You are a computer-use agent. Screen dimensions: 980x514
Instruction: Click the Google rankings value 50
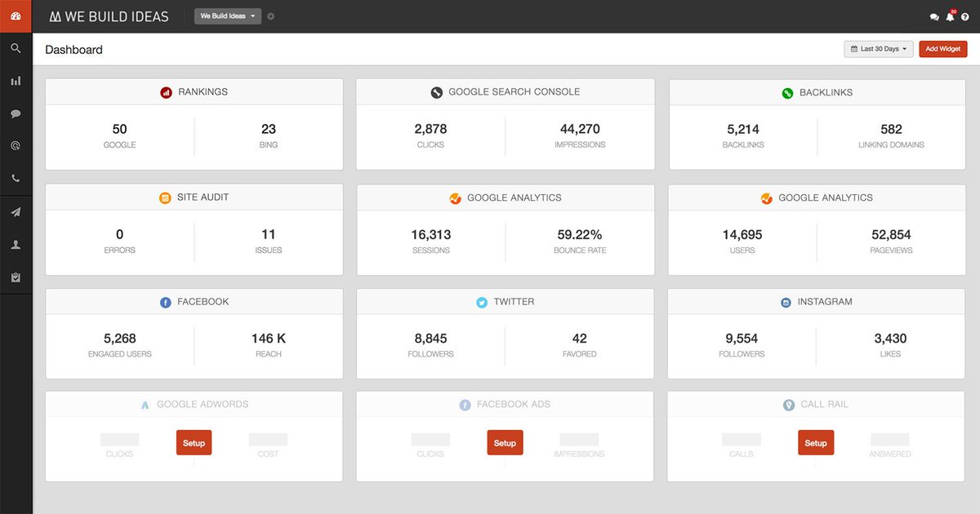click(x=120, y=129)
